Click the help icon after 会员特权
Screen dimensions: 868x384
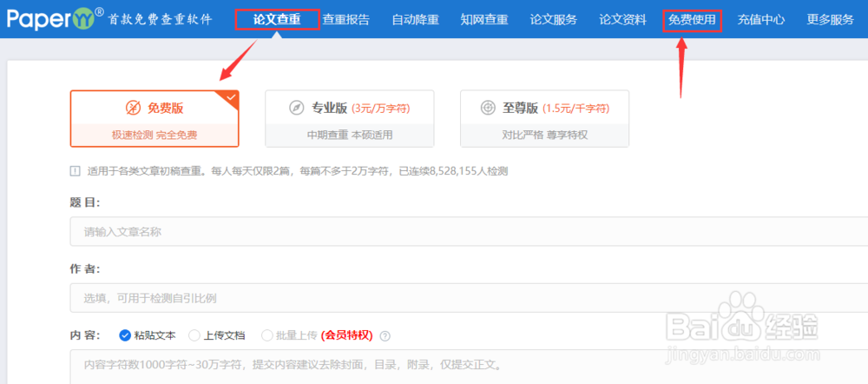(385, 336)
